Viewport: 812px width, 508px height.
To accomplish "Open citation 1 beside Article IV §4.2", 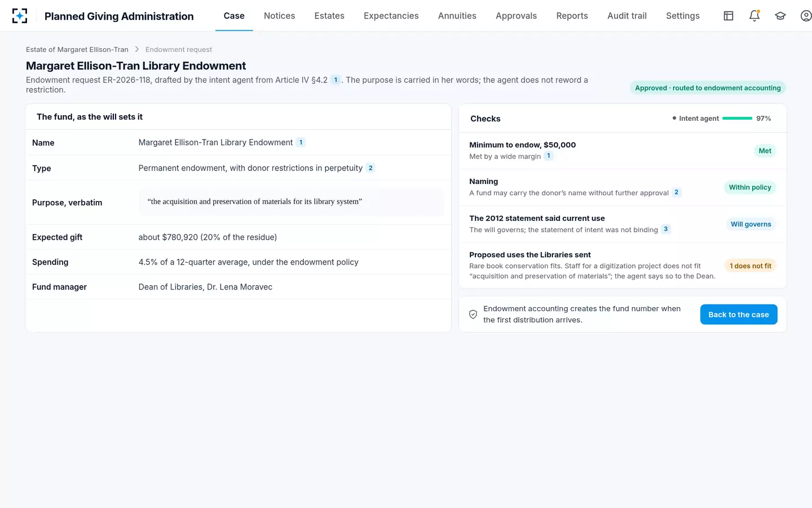I will coord(336,80).
